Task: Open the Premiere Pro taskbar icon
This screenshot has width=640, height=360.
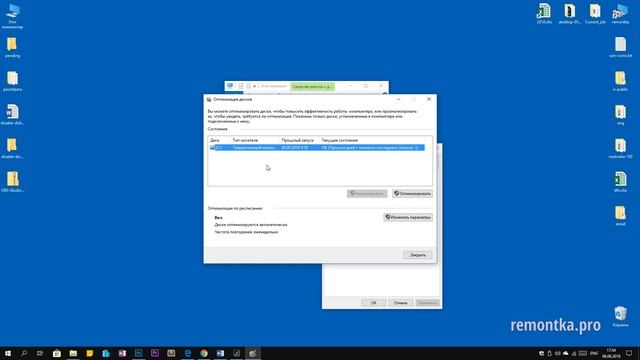Action: click(x=155, y=353)
